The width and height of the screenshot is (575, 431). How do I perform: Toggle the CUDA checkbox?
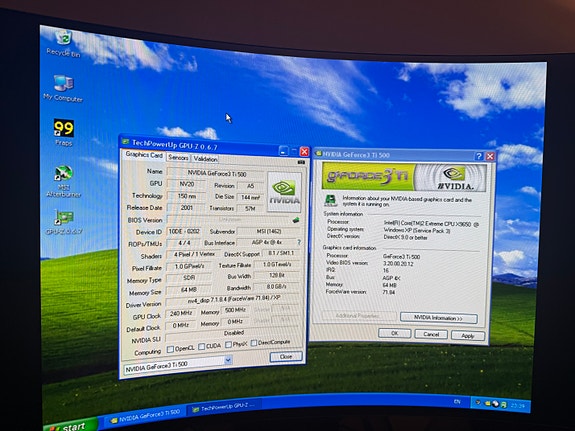tap(201, 346)
